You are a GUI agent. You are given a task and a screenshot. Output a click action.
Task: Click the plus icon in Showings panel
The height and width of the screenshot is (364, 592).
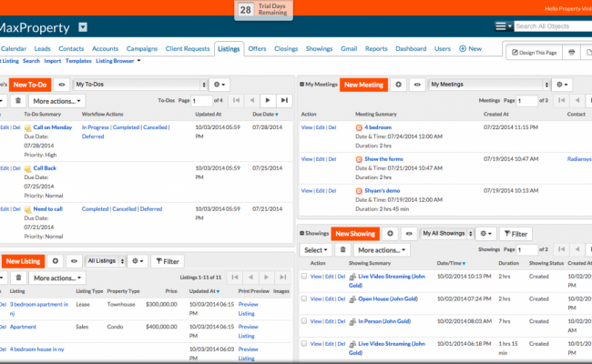390,234
